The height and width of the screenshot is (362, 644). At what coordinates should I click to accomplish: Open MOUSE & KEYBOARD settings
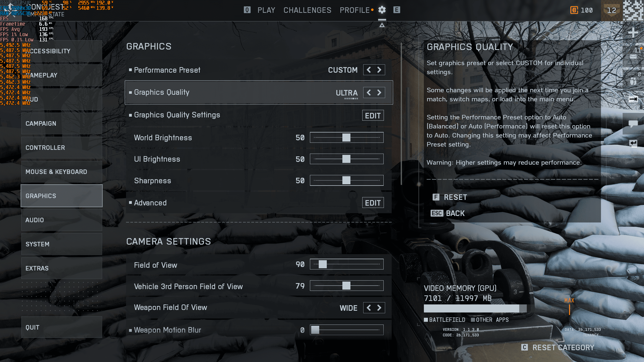click(x=62, y=172)
